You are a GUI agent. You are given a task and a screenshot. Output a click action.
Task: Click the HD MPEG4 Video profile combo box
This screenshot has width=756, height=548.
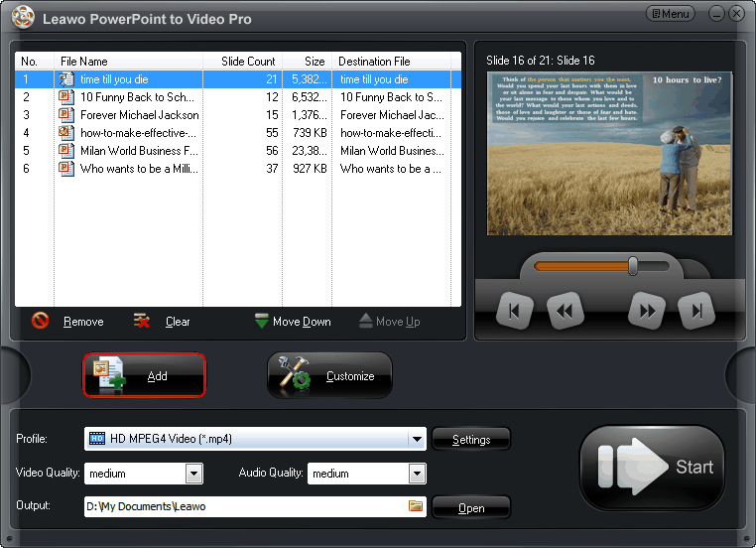255,439
